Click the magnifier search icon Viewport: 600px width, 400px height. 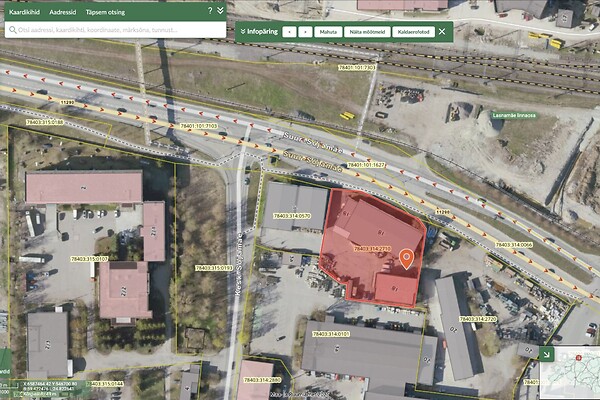[x=11, y=30]
